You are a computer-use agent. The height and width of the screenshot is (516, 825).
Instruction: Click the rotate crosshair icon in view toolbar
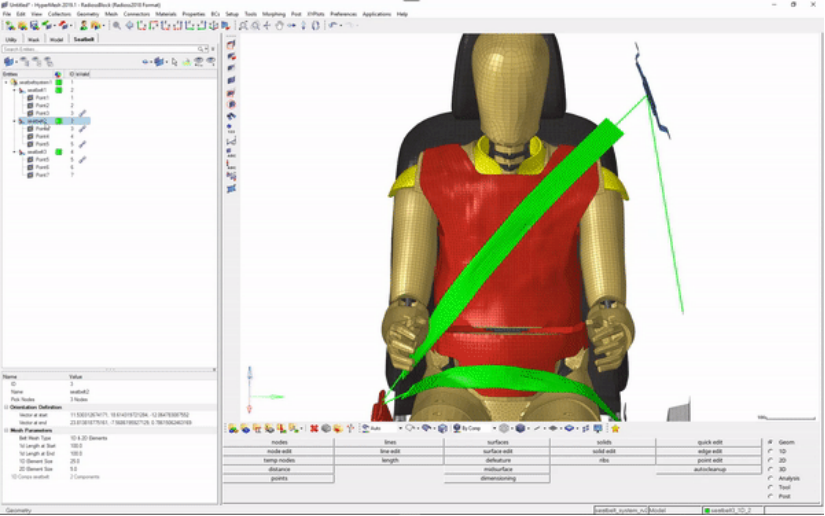(x=267, y=25)
